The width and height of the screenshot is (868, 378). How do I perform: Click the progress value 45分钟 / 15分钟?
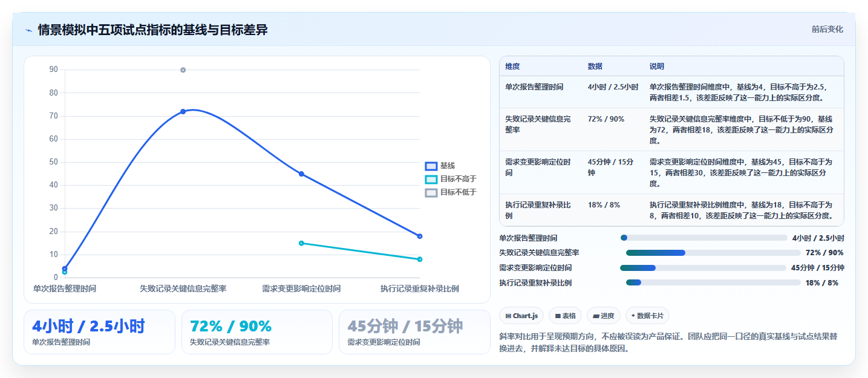point(818,268)
